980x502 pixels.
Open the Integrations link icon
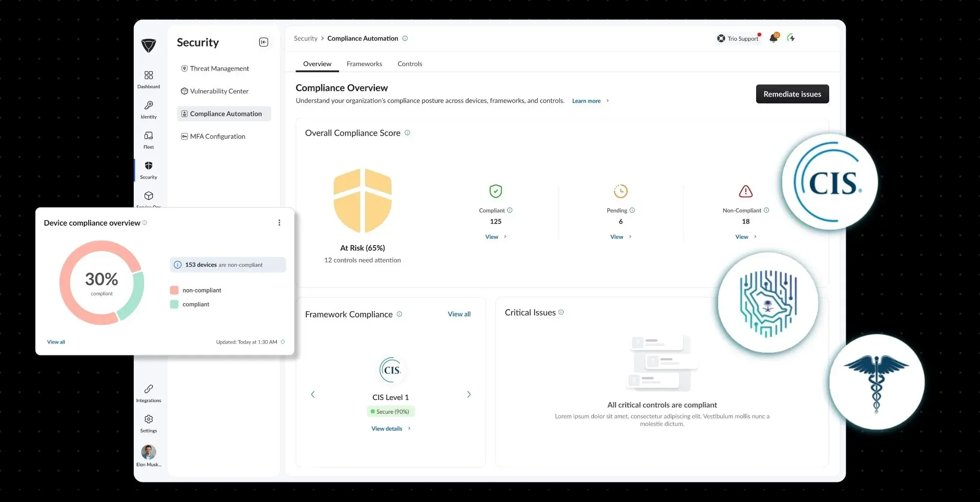tap(148, 389)
